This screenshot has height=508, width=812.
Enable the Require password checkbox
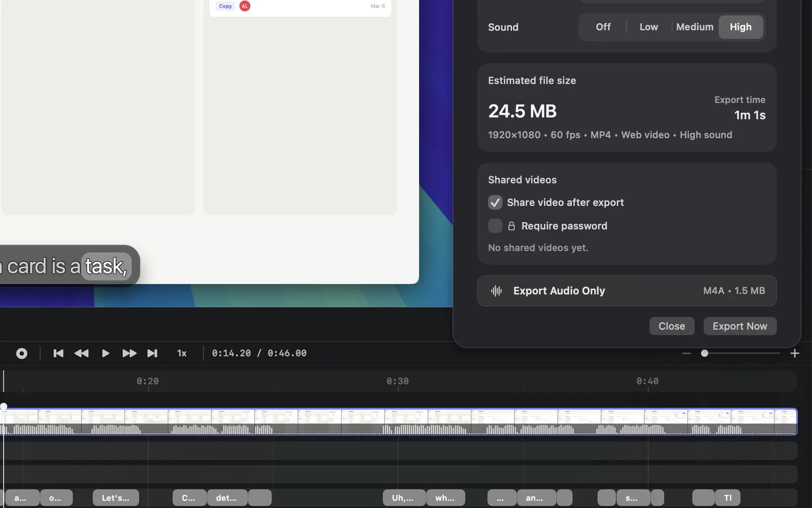495,226
